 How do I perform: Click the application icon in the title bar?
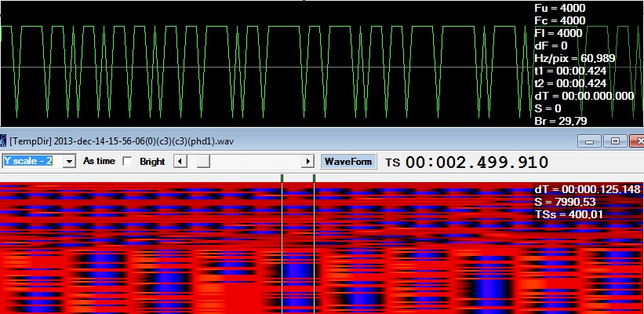coord(3,141)
